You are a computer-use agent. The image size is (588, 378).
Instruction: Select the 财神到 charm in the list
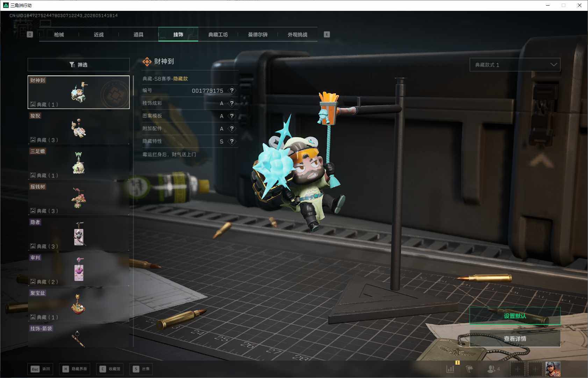(79, 92)
